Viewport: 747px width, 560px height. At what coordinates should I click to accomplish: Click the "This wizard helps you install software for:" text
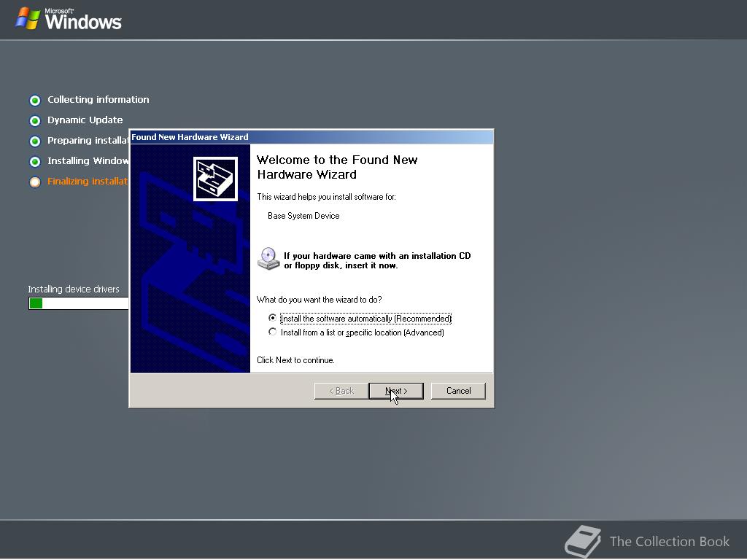click(x=326, y=197)
